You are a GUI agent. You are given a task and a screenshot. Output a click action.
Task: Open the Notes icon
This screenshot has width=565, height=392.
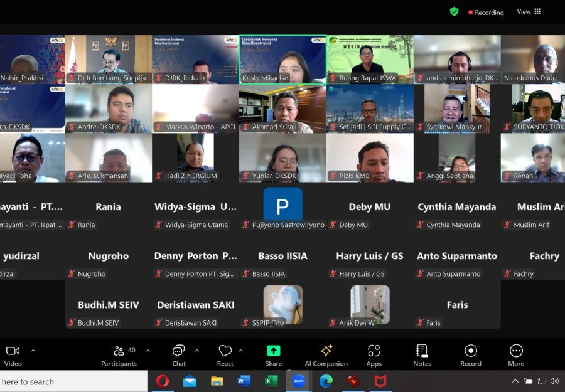(422, 350)
